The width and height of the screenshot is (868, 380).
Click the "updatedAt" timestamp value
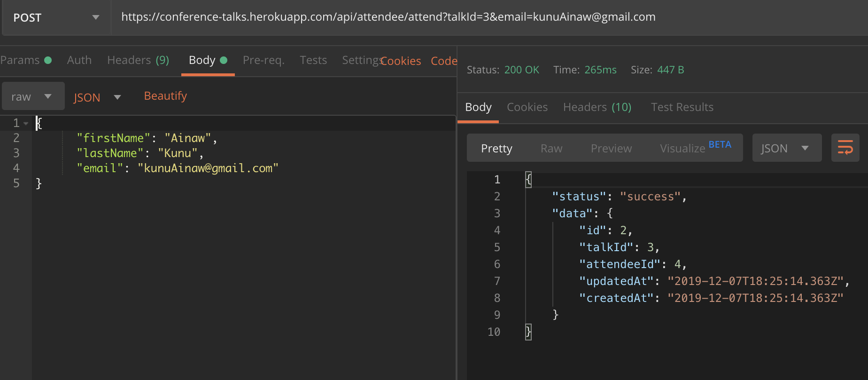click(756, 281)
